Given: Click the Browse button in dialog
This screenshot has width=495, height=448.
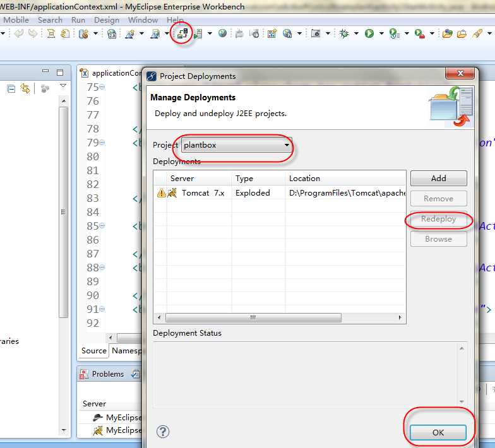Looking at the screenshot, I should click(x=438, y=239).
